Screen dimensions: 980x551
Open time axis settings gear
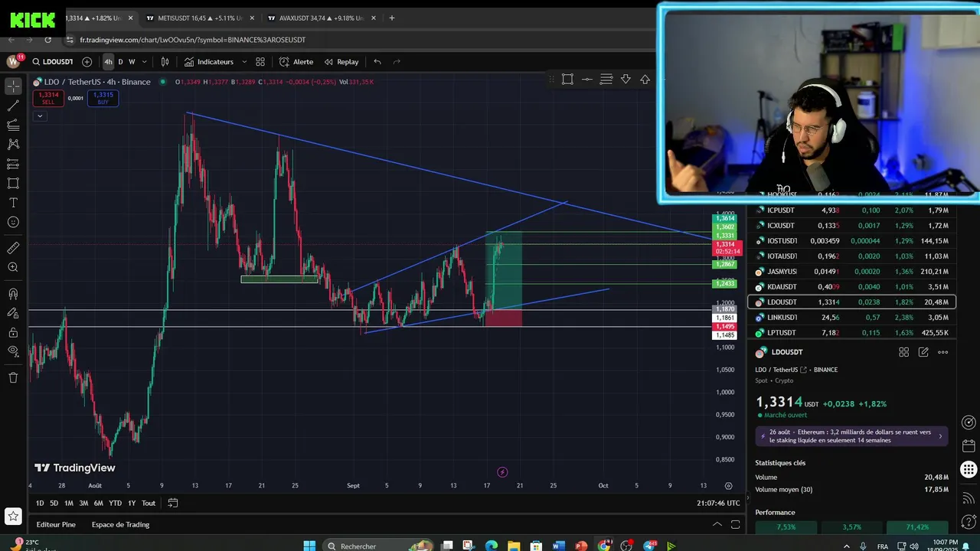click(728, 485)
